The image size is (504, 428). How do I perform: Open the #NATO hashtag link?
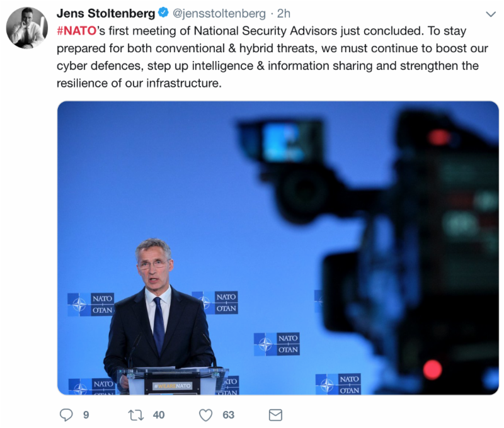coord(76,31)
